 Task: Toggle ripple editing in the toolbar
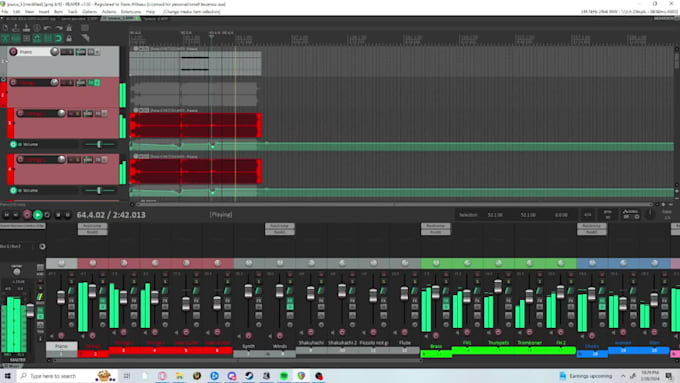(26, 39)
